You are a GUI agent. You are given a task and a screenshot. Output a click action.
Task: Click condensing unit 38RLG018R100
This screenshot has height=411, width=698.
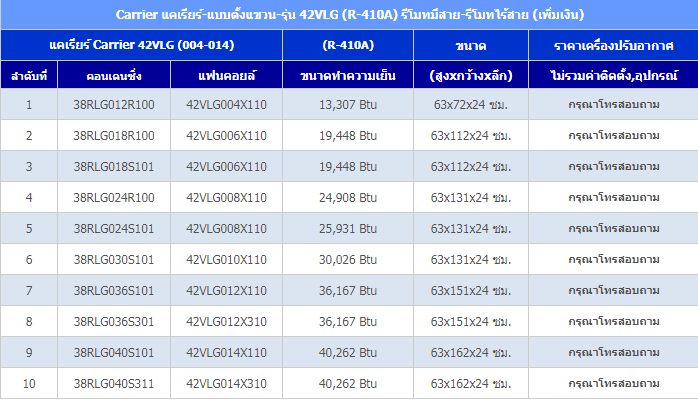[114, 135]
